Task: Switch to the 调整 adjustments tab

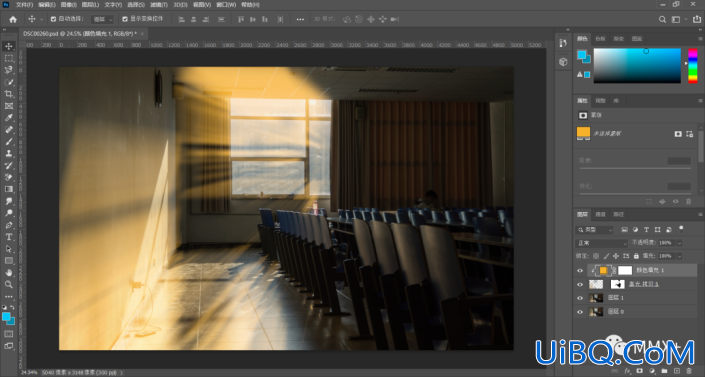Action: point(600,101)
